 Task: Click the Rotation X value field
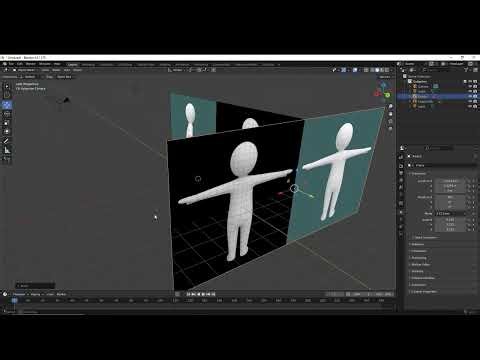[x=450, y=197]
